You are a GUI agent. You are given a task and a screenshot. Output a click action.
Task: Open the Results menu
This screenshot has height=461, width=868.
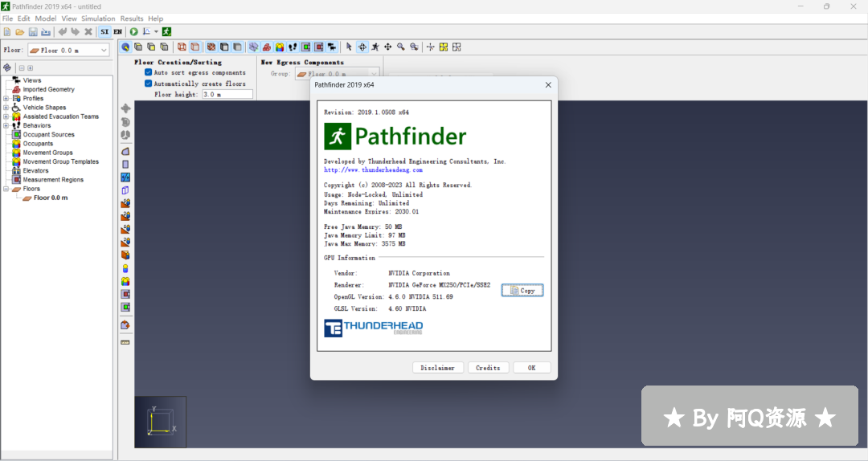(x=132, y=18)
